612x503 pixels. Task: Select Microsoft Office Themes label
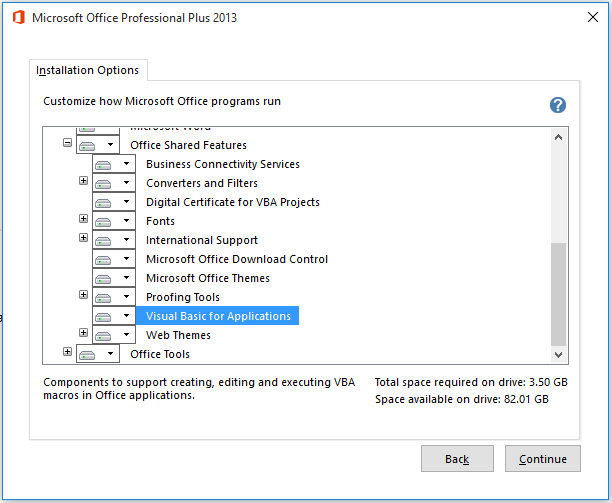(x=208, y=278)
